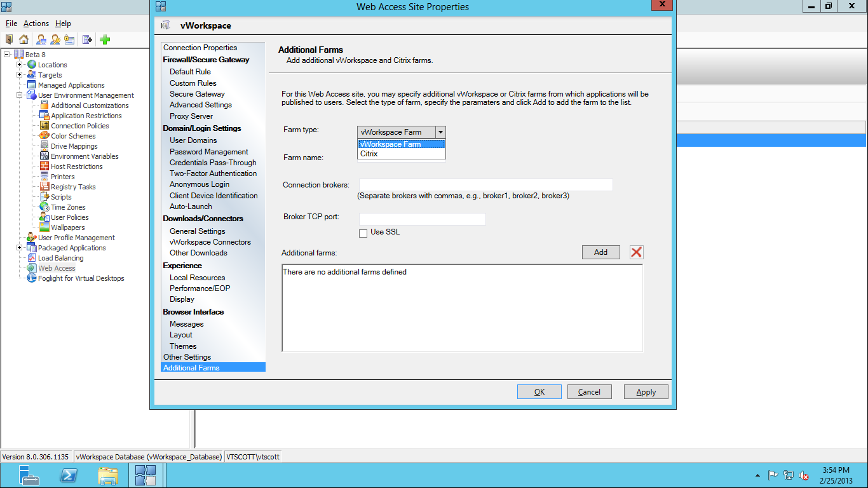Collapse the Beta 8 root node
The image size is (868, 488).
(x=7, y=55)
